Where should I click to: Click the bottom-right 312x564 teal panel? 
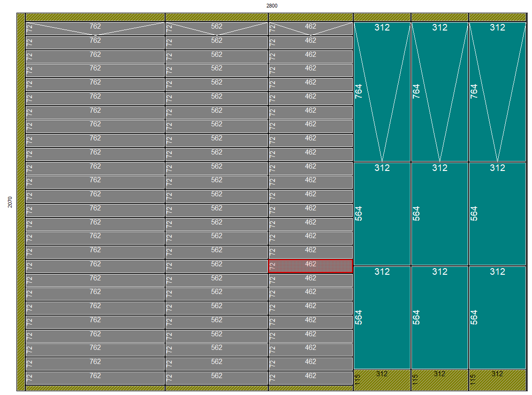[x=497, y=318]
